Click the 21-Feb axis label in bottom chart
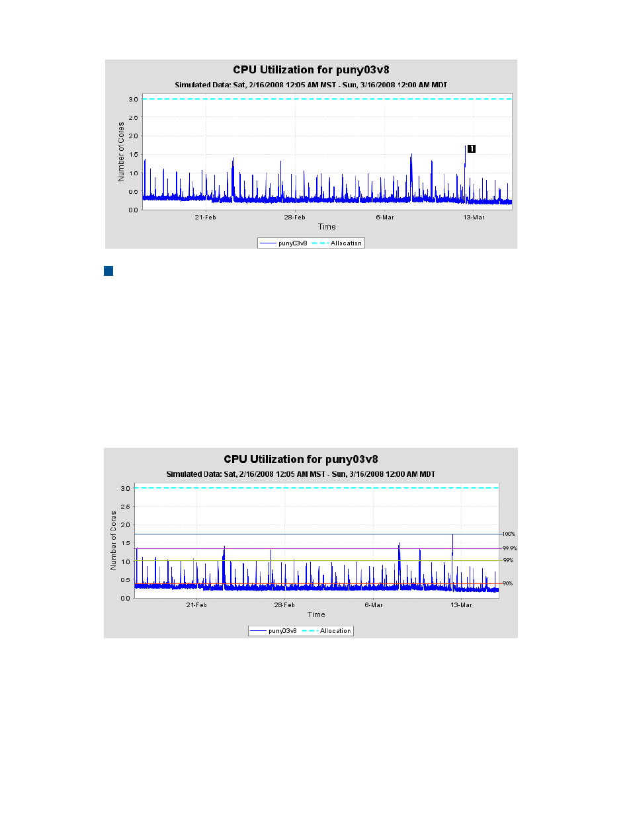Viewport: 631px width, 840px height. 196,605
